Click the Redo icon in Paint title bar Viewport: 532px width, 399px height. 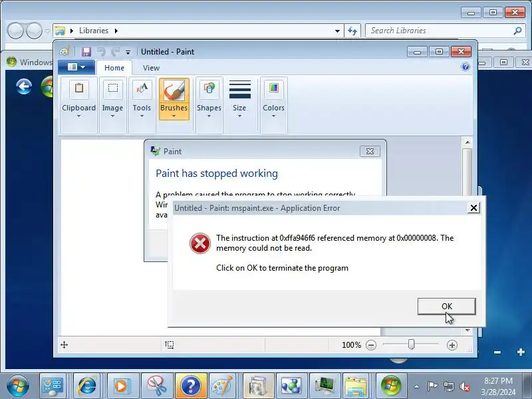point(115,52)
